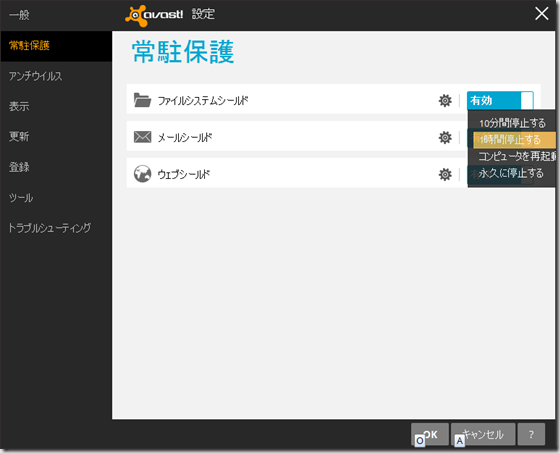Click the envelope icon beside メールシールド
Viewport: 560px width, 453px height.
[142, 137]
